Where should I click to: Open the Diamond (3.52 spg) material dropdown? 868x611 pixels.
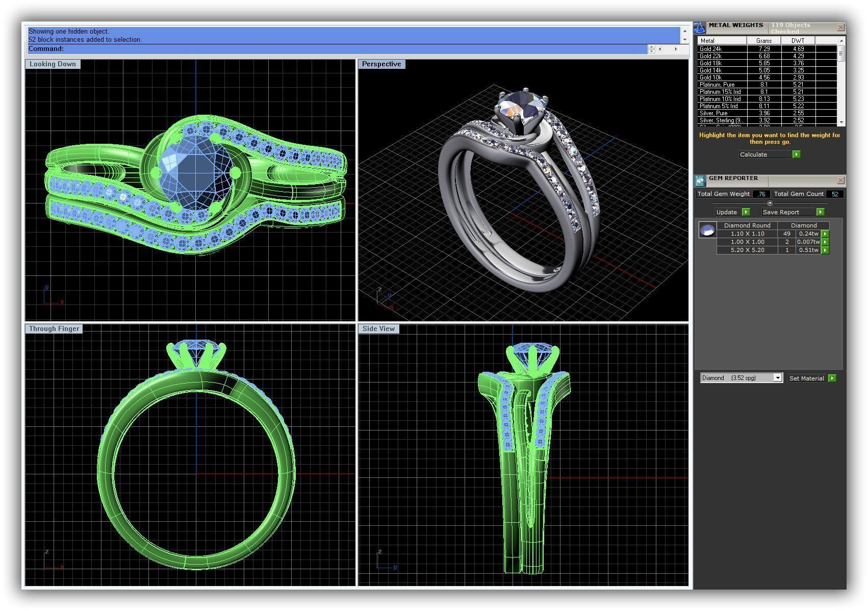coord(741,378)
